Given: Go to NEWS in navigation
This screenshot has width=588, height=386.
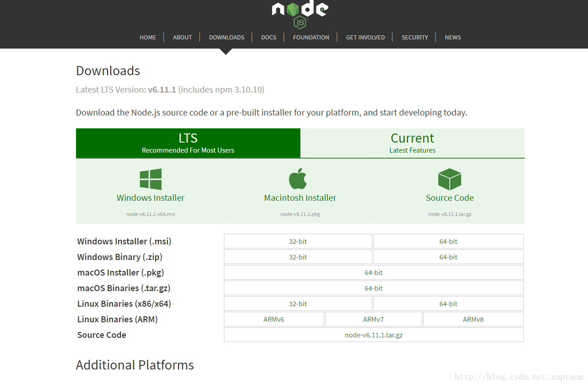Looking at the screenshot, I should pyautogui.click(x=453, y=38).
